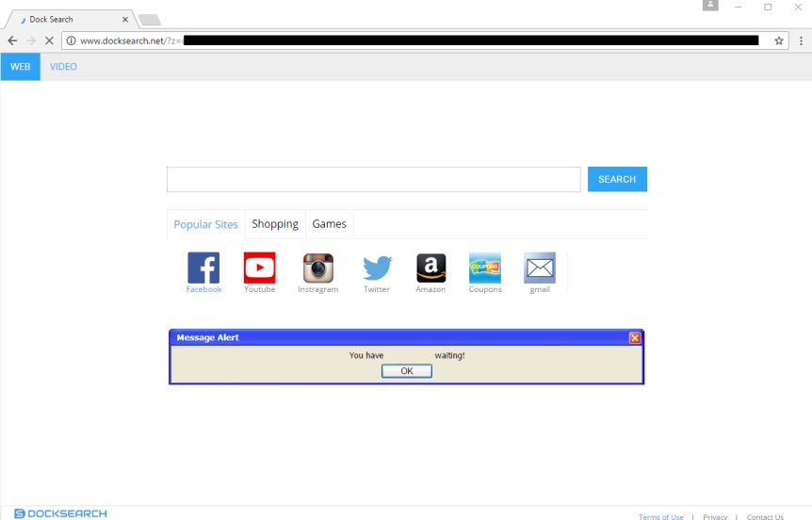Open the Contact Us link
Screen dimensions: 812x520
pos(765,516)
